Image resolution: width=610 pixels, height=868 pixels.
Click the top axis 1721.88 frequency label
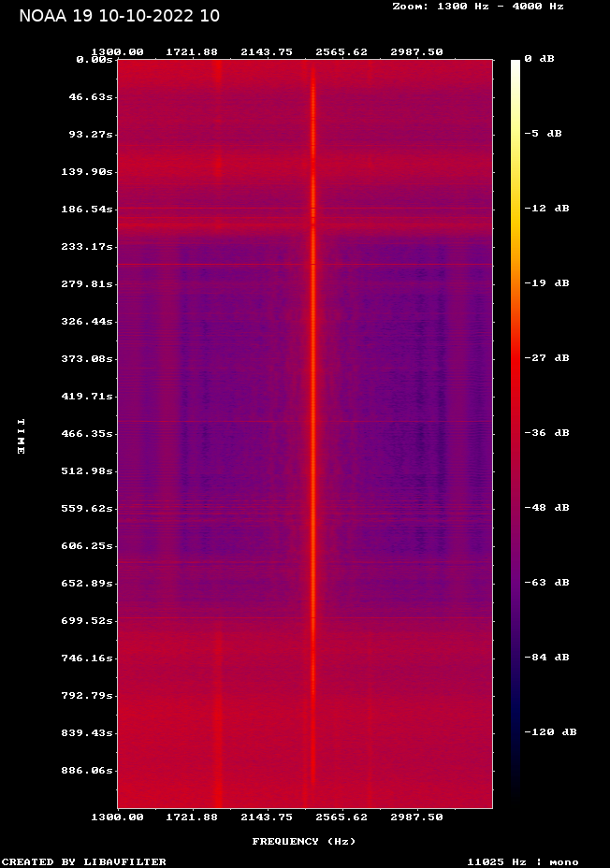click(x=192, y=52)
